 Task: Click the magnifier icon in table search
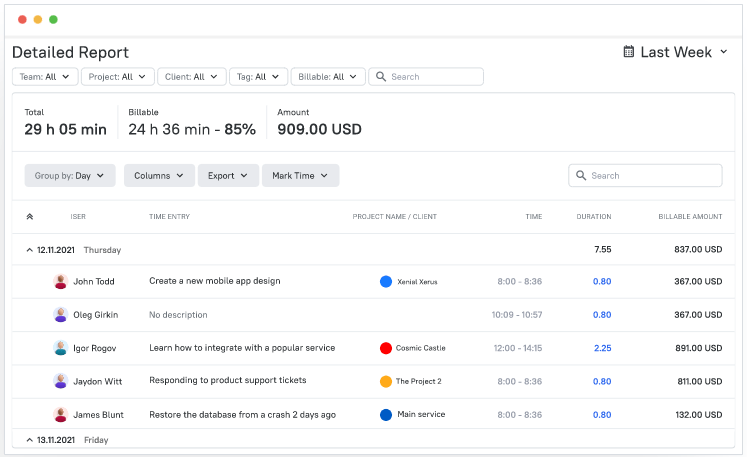[581, 176]
